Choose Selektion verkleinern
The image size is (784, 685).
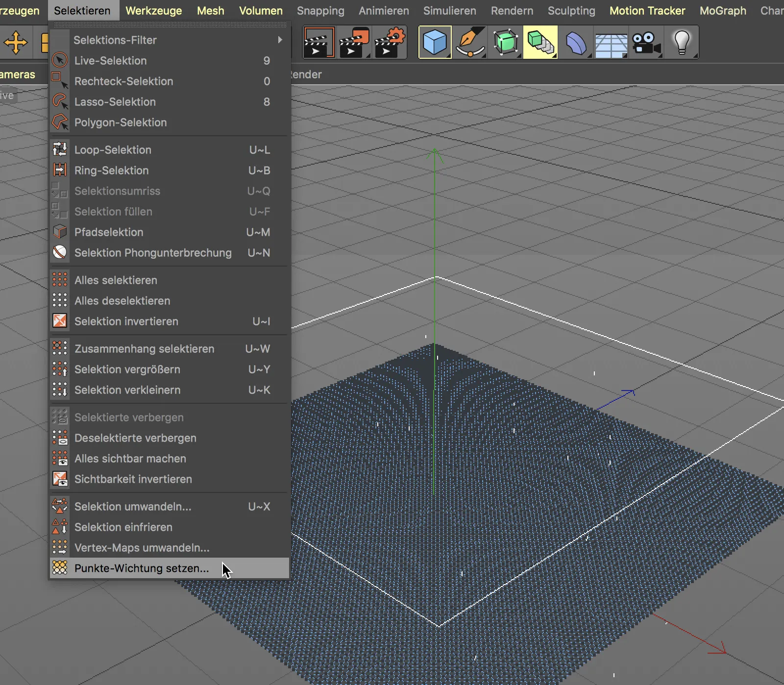pos(169,390)
